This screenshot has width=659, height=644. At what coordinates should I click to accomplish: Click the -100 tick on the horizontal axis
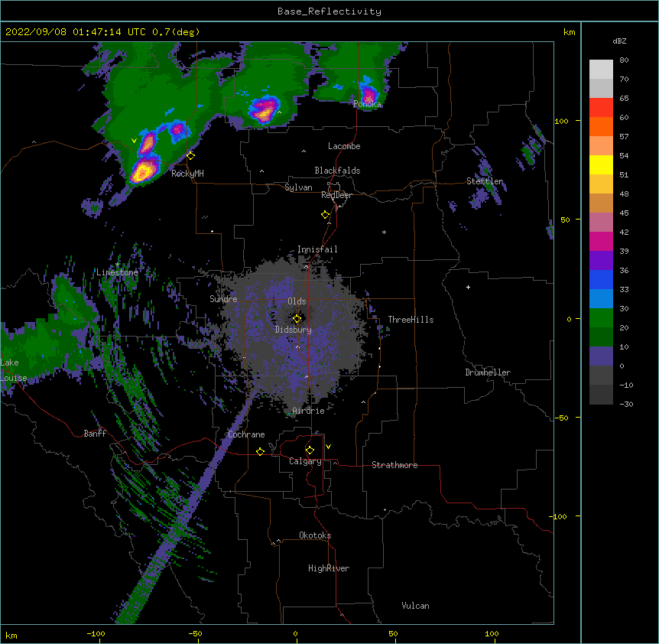[x=96, y=633]
